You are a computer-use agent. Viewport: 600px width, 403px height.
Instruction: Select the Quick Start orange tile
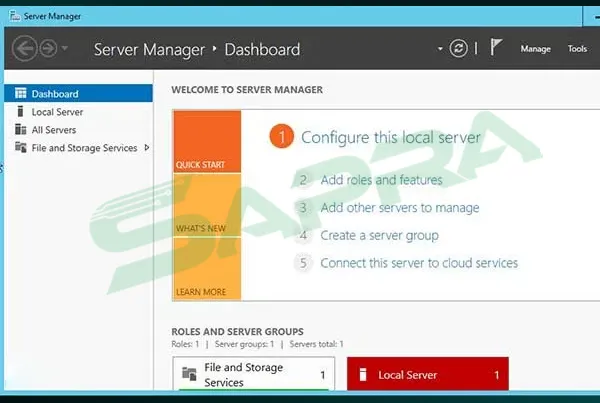point(206,141)
